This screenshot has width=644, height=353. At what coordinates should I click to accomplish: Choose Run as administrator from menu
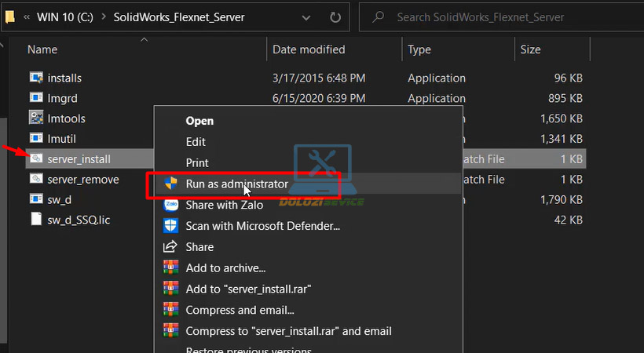click(x=236, y=184)
